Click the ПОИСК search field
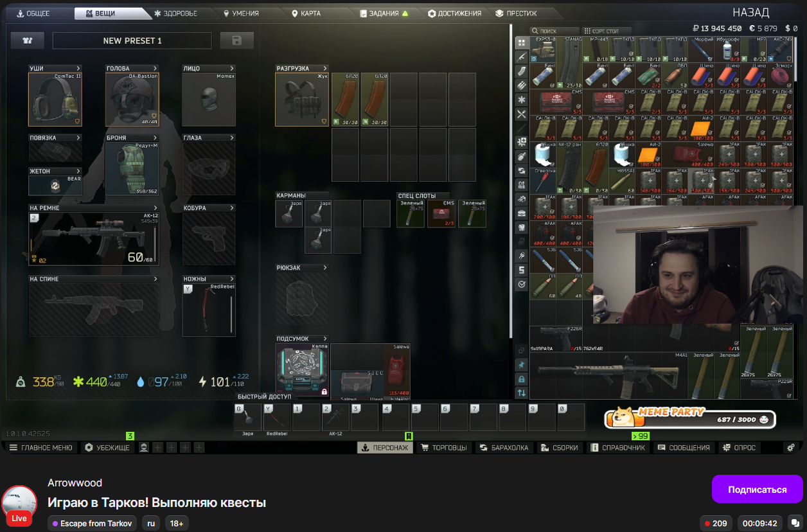 [554, 31]
